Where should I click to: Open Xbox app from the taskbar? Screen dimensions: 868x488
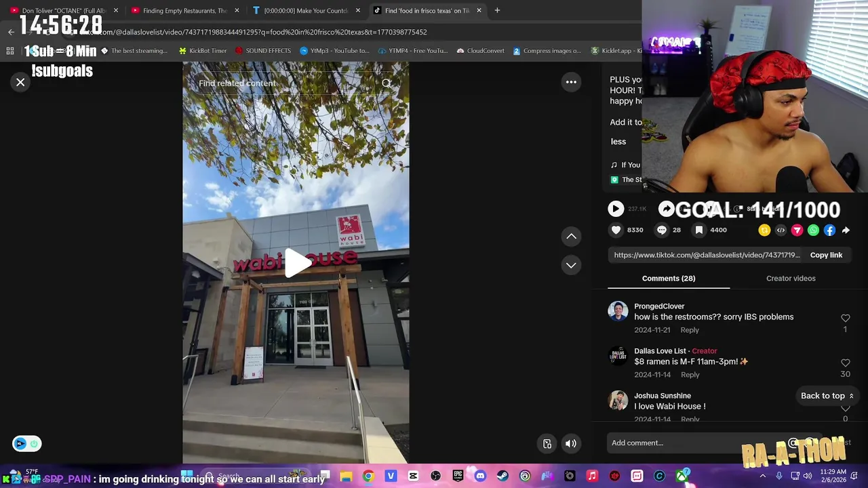pyautogui.click(x=682, y=476)
